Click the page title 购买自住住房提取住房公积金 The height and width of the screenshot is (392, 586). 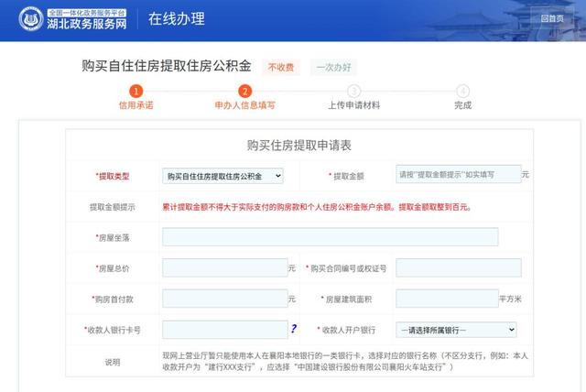point(167,66)
